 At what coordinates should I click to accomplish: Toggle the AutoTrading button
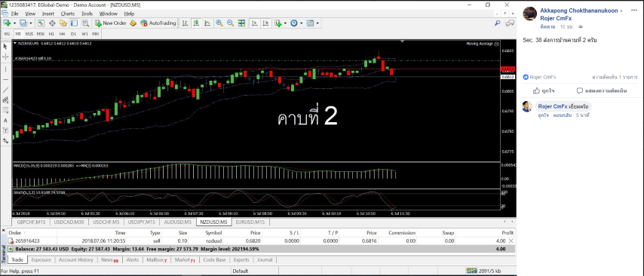158,23
